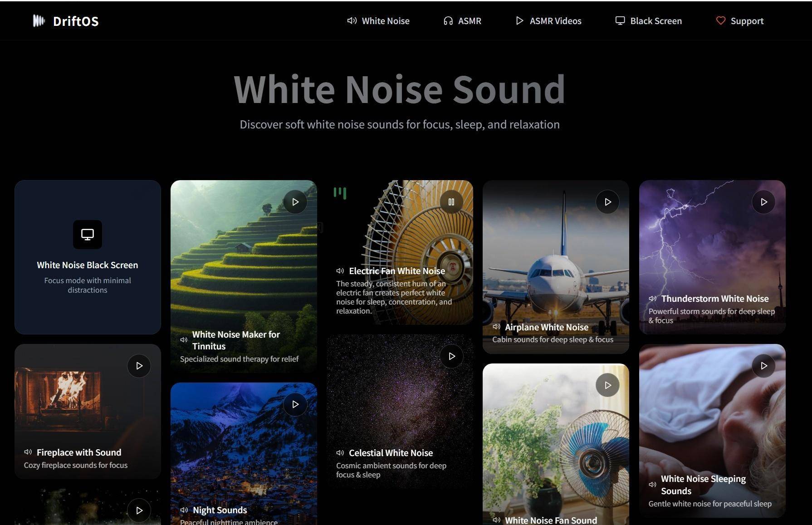Go to the ASMR page

click(x=462, y=21)
